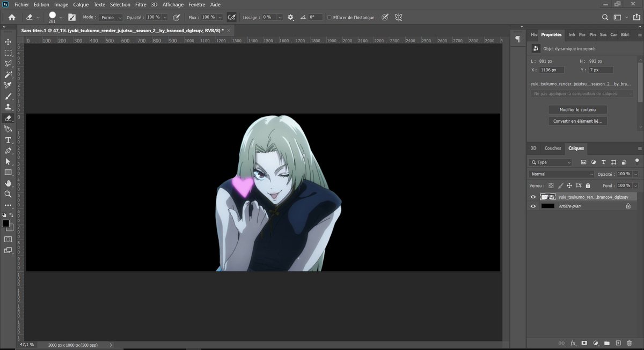Toggle butterfly symmetry paint options

coord(398,17)
